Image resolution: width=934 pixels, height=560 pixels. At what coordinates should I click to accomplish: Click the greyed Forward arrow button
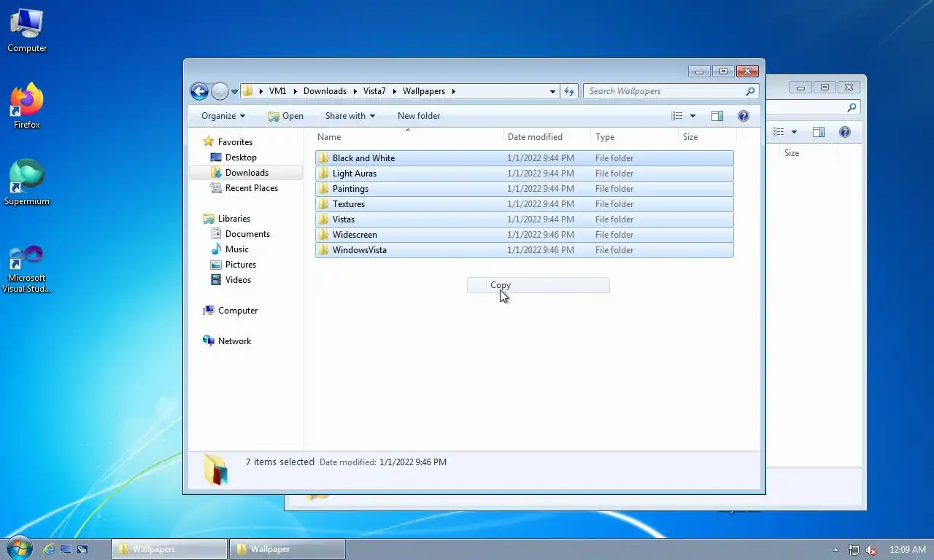pos(220,91)
